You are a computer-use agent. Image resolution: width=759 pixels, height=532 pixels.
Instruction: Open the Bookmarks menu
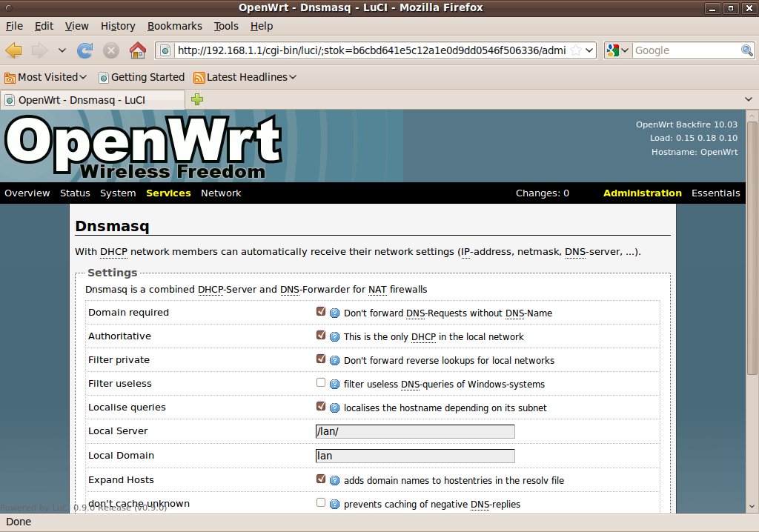(174, 26)
